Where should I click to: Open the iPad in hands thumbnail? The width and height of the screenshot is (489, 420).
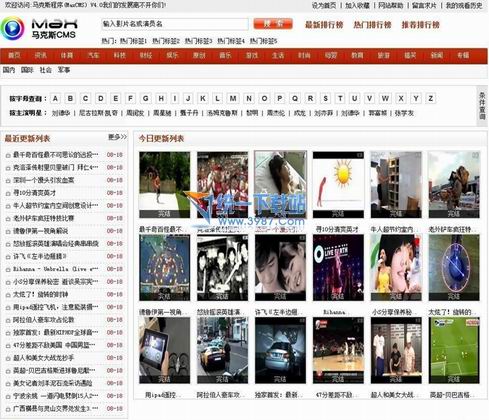pyautogui.click(x=164, y=350)
